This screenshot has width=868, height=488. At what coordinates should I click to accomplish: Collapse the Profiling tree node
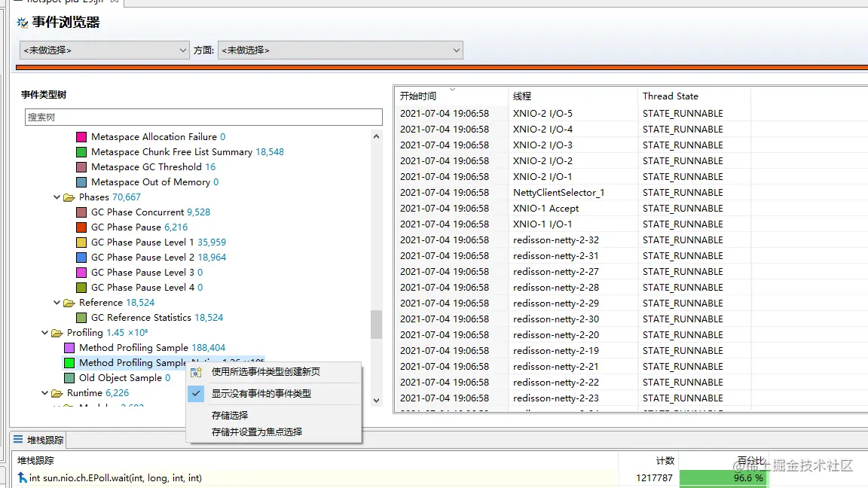point(44,333)
